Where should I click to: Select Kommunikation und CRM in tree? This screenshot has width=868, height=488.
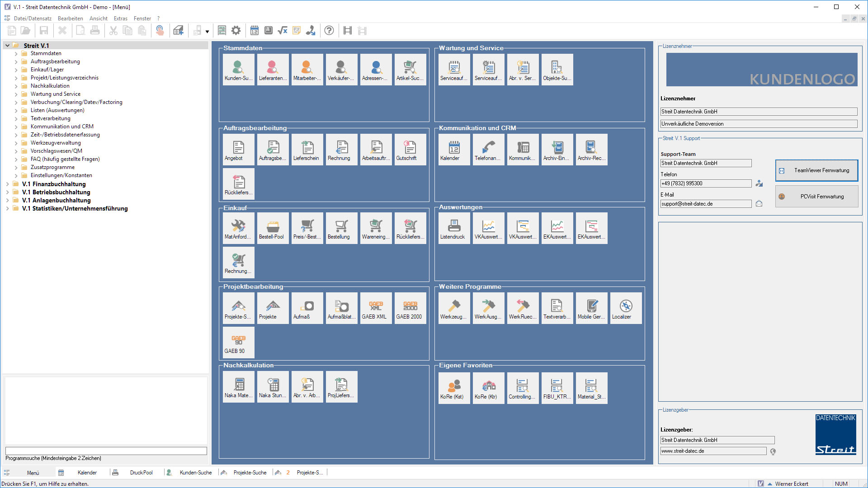click(x=62, y=127)
